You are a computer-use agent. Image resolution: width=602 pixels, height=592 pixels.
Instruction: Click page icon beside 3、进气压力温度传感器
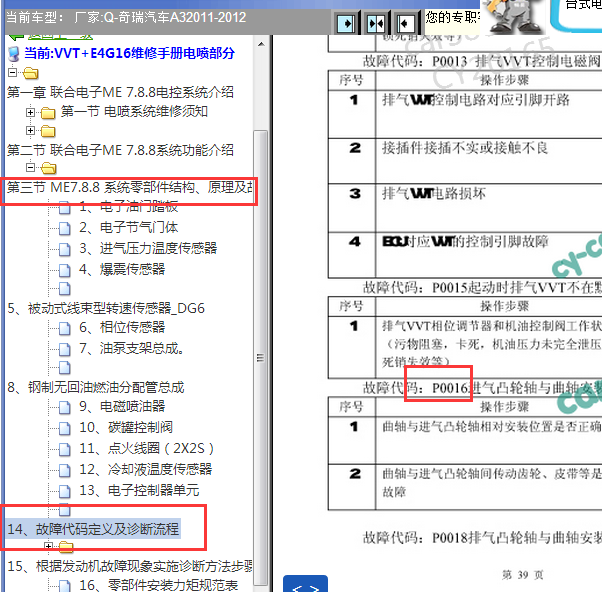(64, 249)
